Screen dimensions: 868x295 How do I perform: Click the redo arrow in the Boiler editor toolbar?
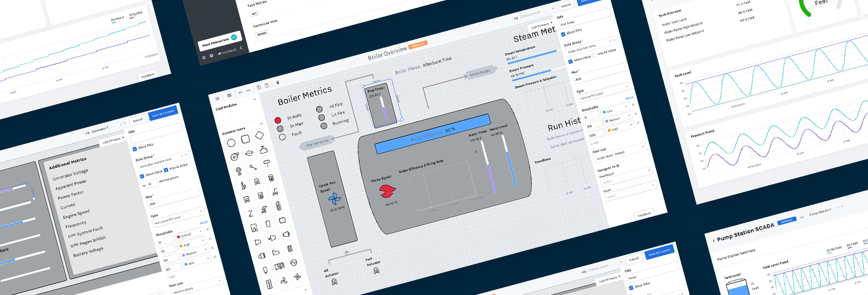[248, 90]
